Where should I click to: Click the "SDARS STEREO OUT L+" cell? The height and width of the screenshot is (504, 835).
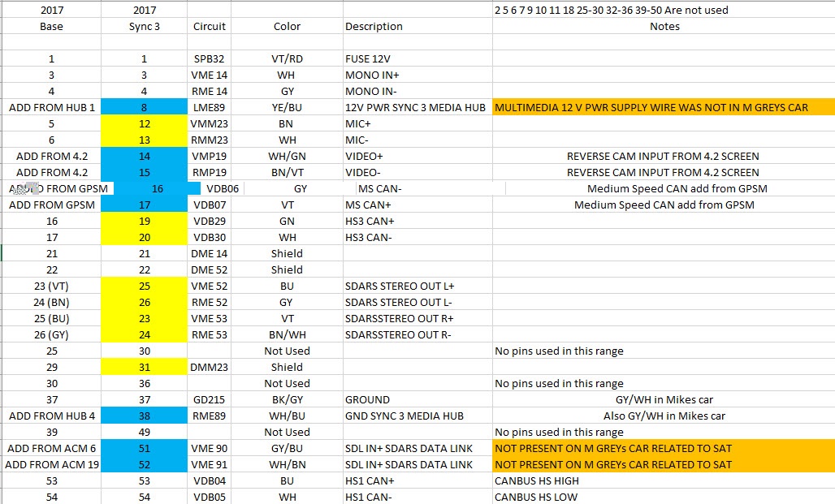(x=417, y=286)
